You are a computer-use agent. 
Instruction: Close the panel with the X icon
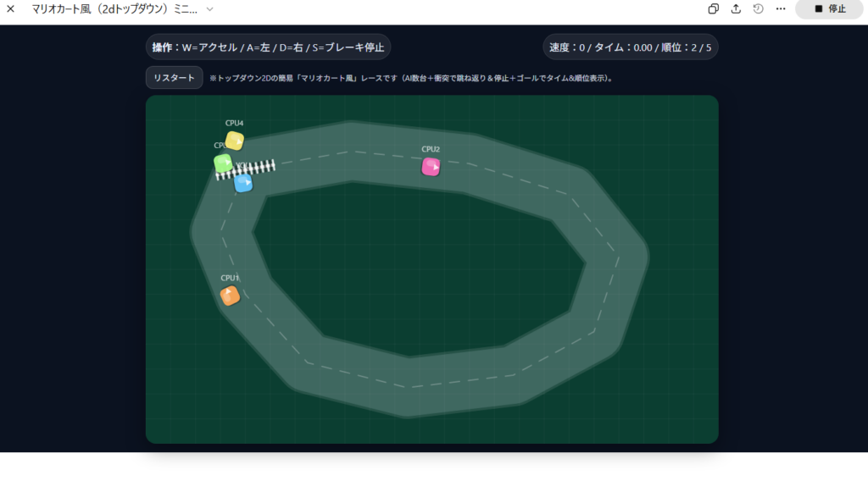[x=11, y=8]
